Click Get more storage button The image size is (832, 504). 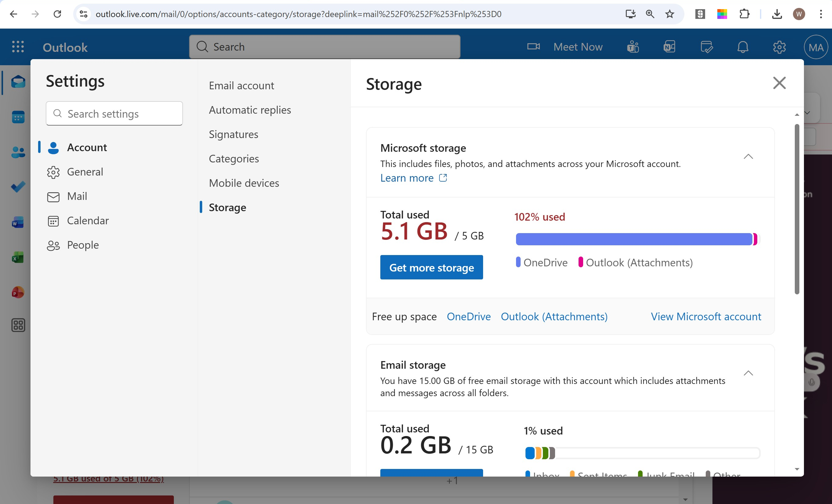432,267
